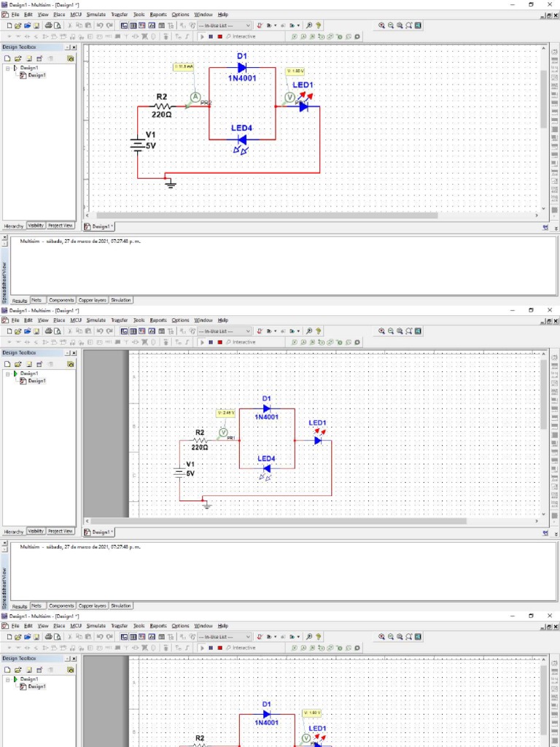This screenshot has width=560, height=747.
Task: Select the LED4 component in top schematic
Action: pos(241,139)
